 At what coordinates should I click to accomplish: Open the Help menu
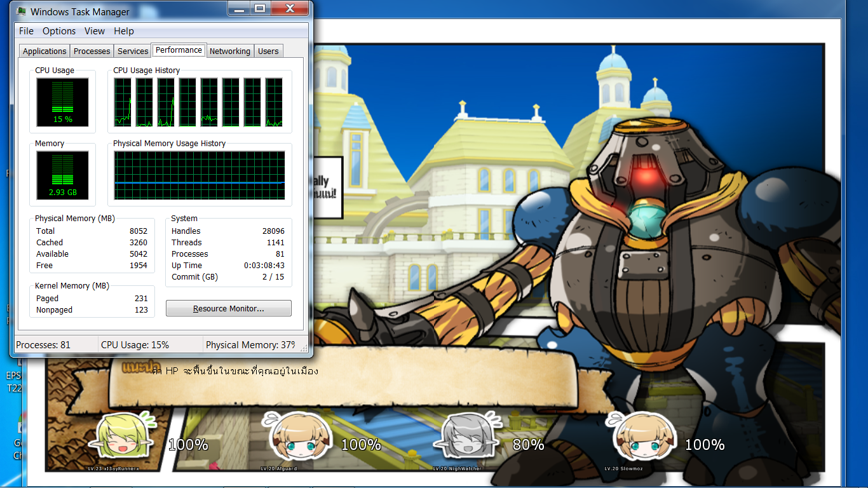pyautogui.click(x=124, y=31)
